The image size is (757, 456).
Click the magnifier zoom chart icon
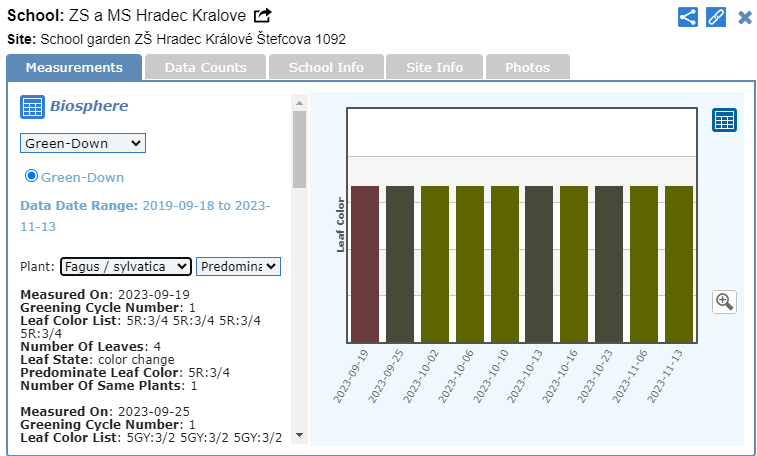[x=724, y=301]
